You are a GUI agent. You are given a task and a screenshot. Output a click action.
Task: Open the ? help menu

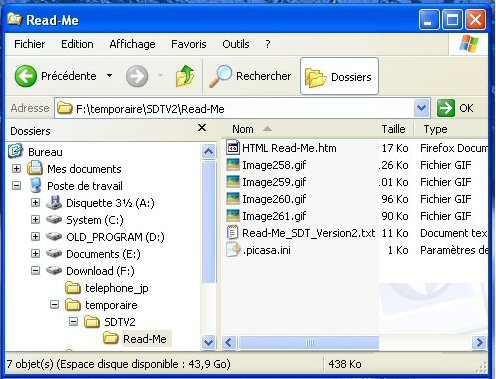pyautogui.click(x=268, y=44)
